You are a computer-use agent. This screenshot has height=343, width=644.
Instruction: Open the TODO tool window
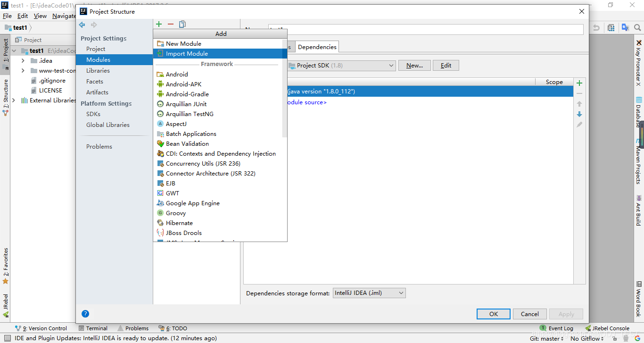173,328
